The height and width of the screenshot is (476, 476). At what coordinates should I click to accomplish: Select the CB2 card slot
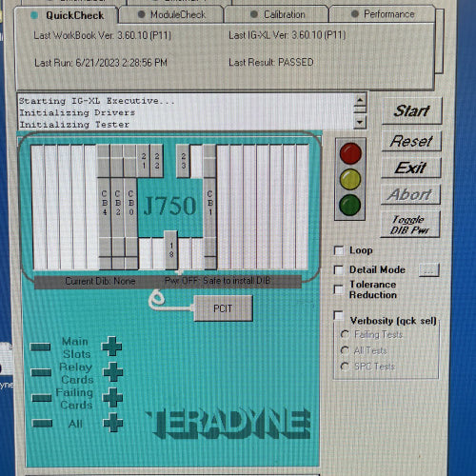[117, 208]
